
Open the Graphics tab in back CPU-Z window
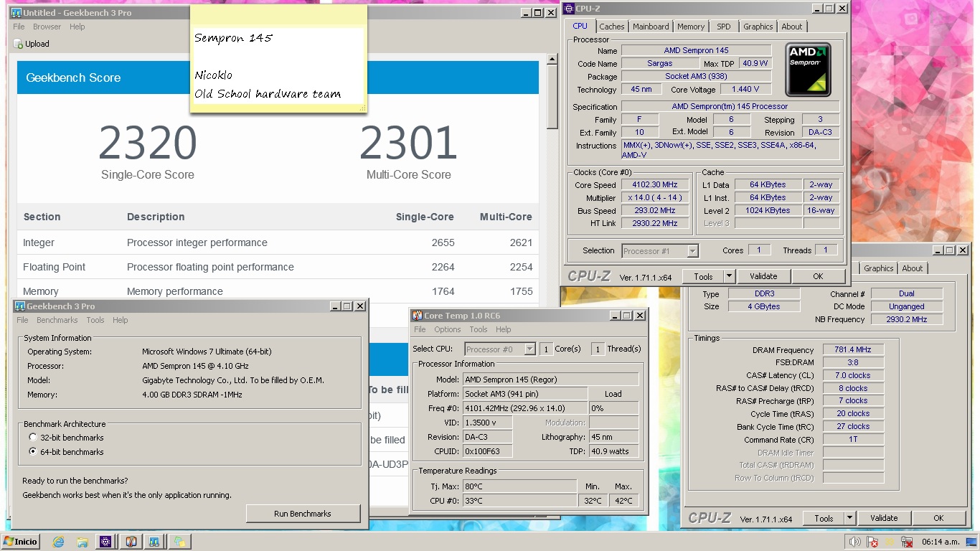click(879, 268)
